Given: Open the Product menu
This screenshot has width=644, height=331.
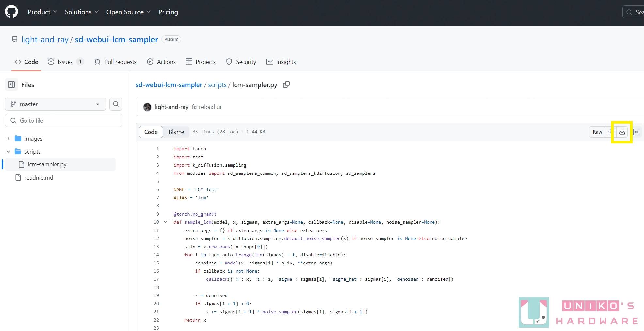Looking at the screenshot, I should 42,12.
